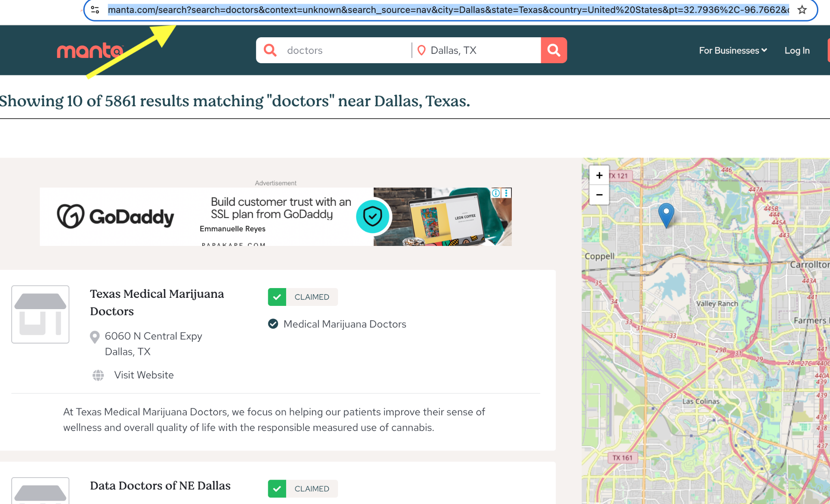The height and width of the screenshot is (504, 830).
Task: Click the Las Colinas label on the map
Action: (701, 401)
